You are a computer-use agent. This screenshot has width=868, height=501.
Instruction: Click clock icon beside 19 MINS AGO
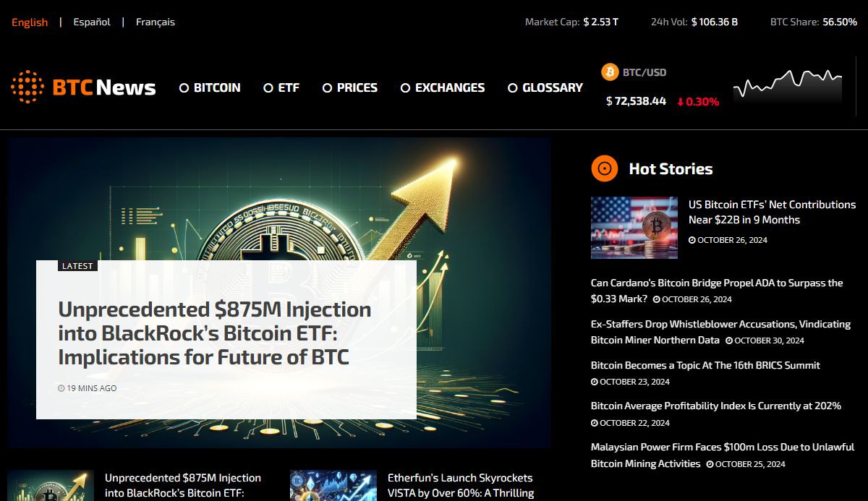(61, 388)
